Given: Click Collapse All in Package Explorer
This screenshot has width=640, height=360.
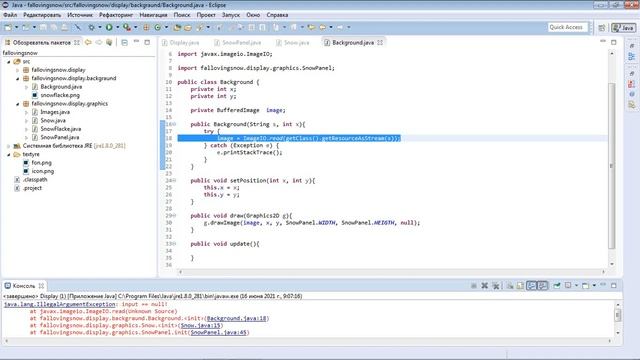Looking at the screenshot, I should point(124,42).
